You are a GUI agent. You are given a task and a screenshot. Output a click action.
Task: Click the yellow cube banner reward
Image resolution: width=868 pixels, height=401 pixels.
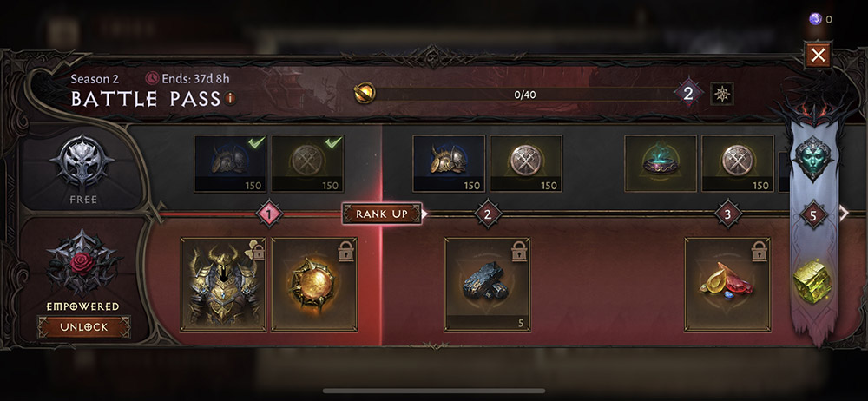click(x=812, y=281)
